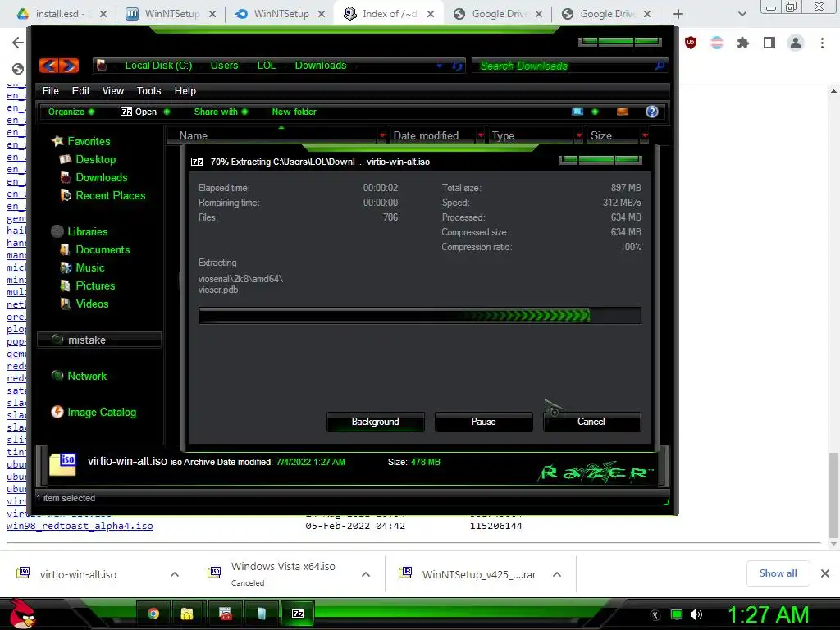Viewport: 840px width, 630px height.
Task: Open the volume speaker tray icon
Action: [x=696, y=614]
